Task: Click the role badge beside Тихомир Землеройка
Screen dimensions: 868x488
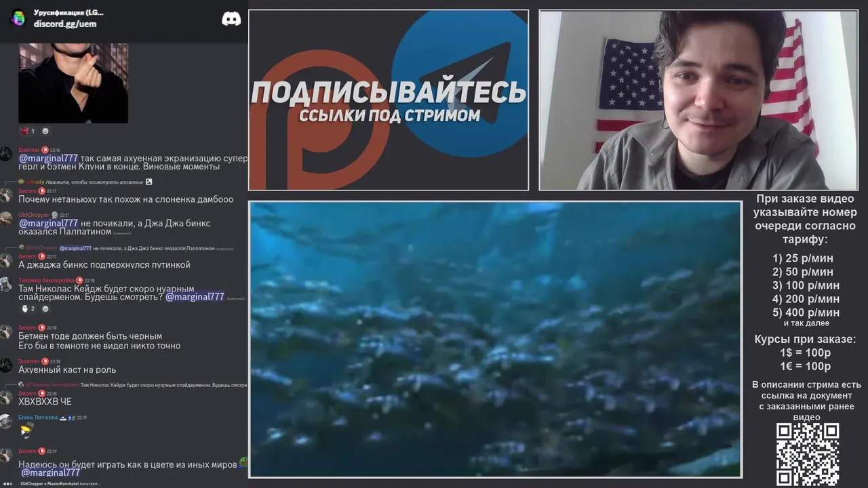Action: [79, 280]
